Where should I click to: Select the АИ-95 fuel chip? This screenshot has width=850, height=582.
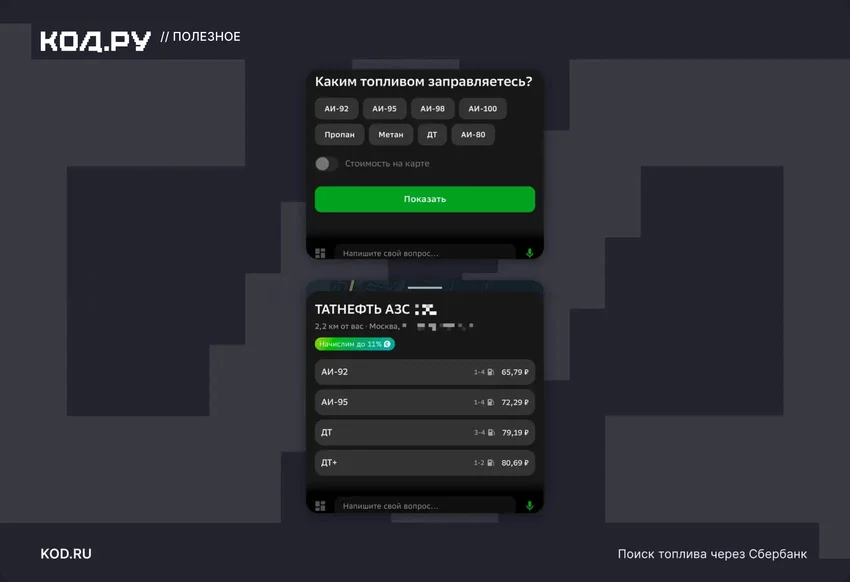point(384,108)
